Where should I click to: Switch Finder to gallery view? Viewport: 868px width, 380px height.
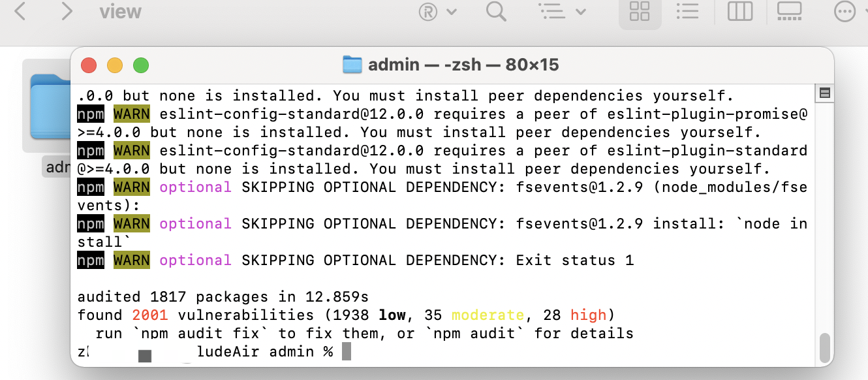coord(789,11)
